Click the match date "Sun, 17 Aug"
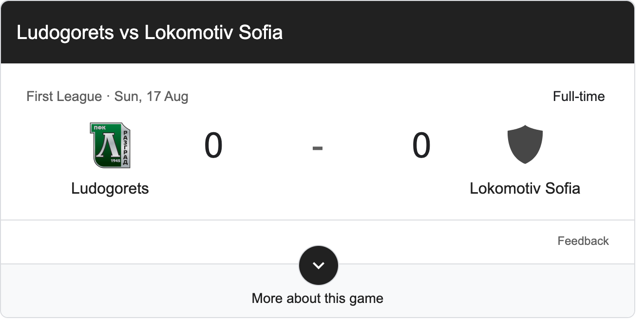The width and height of the screenshot is (644, 321). pyautogui.click(x=151, y=97)
